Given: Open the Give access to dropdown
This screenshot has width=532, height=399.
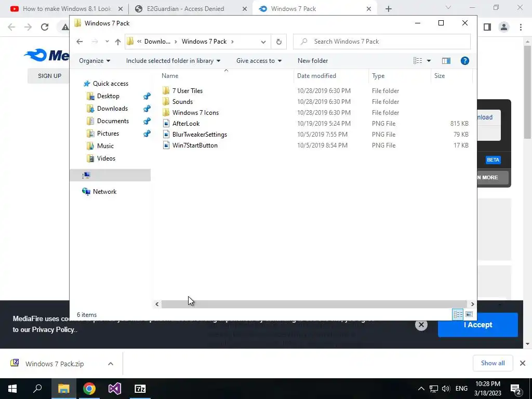Looking at the screenshot, I should (259, 61).
